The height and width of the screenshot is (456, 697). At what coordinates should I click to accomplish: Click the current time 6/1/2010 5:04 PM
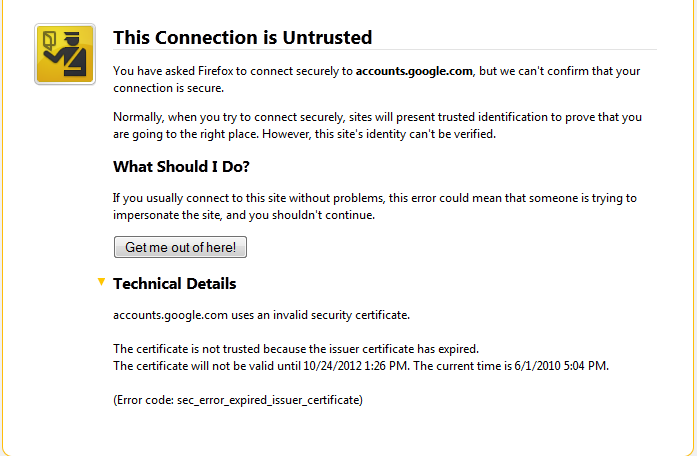point(561,366)
